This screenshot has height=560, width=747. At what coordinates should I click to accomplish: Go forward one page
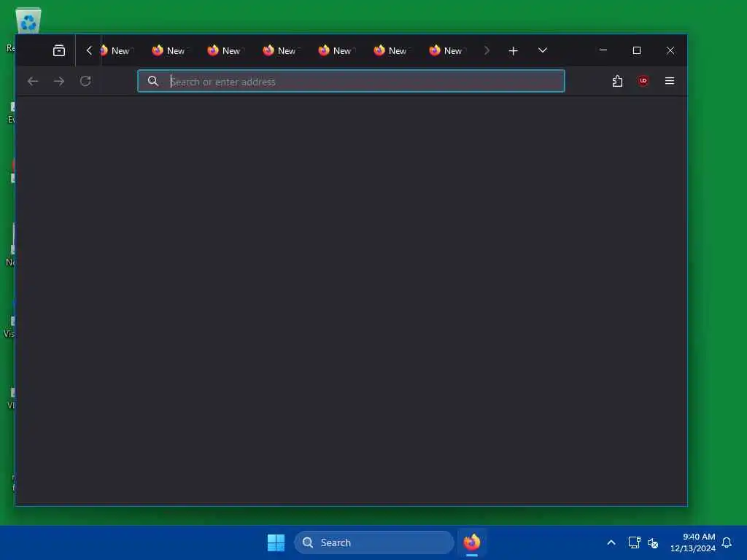(x=59, y=82)
